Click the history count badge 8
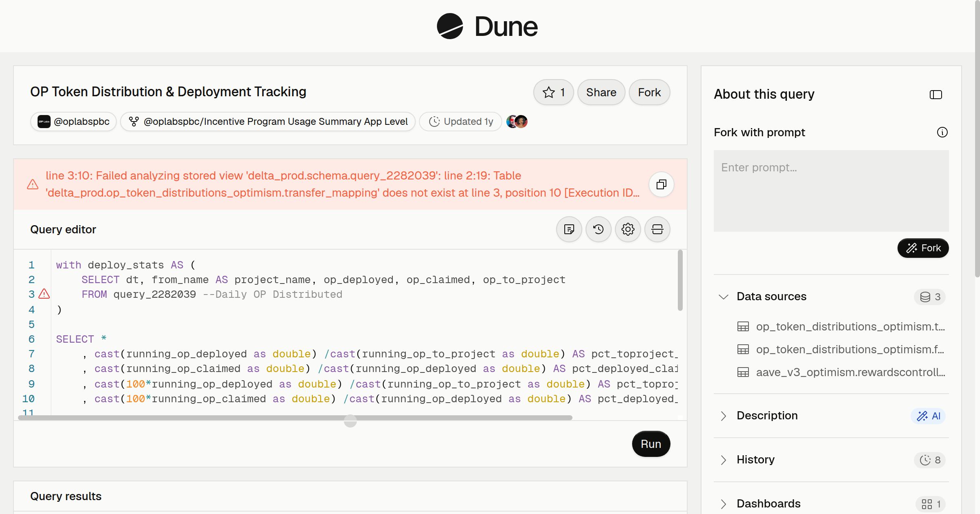Screen dimensions: 980x514 pyautogui.click(x=930, y=460)
